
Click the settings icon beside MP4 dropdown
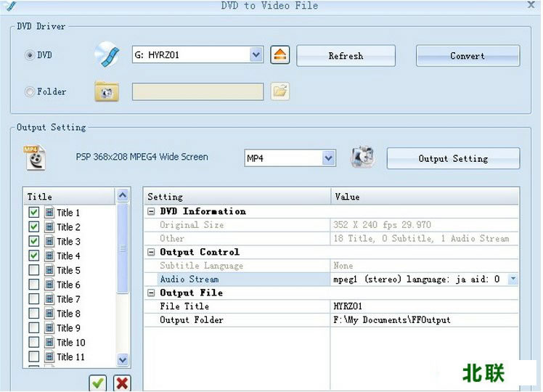pyautogui.click(x=362, y=158)
